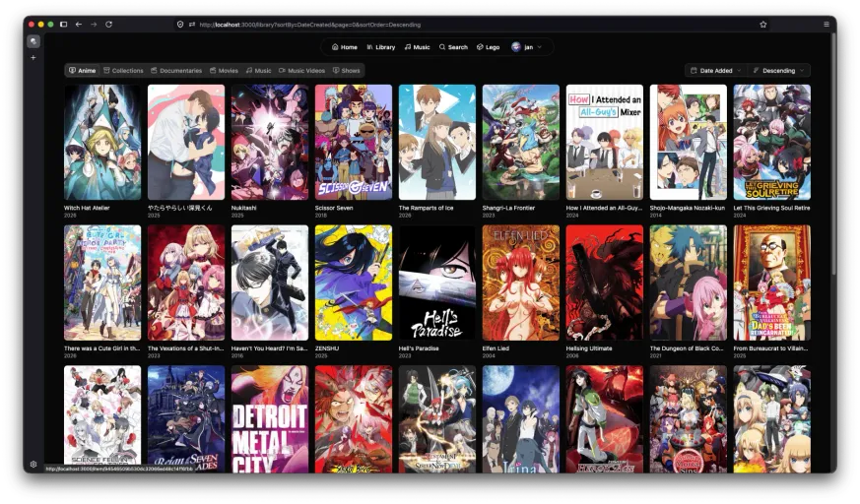Screen dimensions: 860x504
Task: Expand the jan user menu chevron
Action: click(x=540, y=47)
